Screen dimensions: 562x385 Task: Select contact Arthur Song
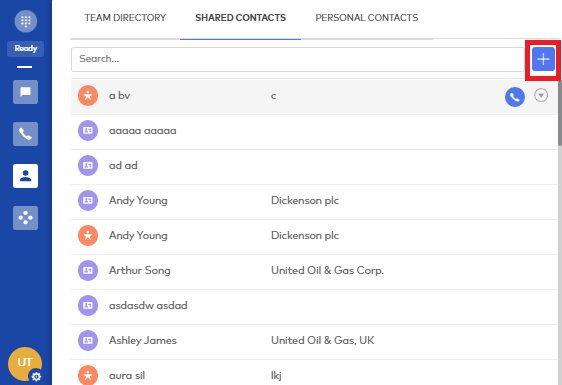139,270
